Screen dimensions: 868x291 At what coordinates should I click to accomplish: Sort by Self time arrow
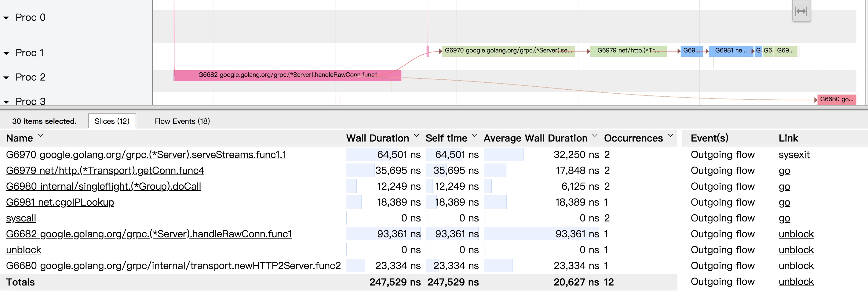click(474, 135)
